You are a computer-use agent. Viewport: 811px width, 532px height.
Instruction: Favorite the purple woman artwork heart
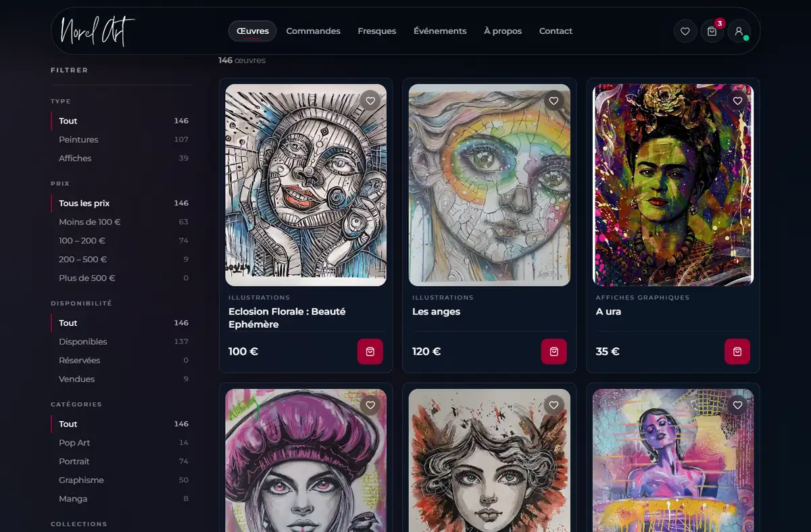coord(737,405)
